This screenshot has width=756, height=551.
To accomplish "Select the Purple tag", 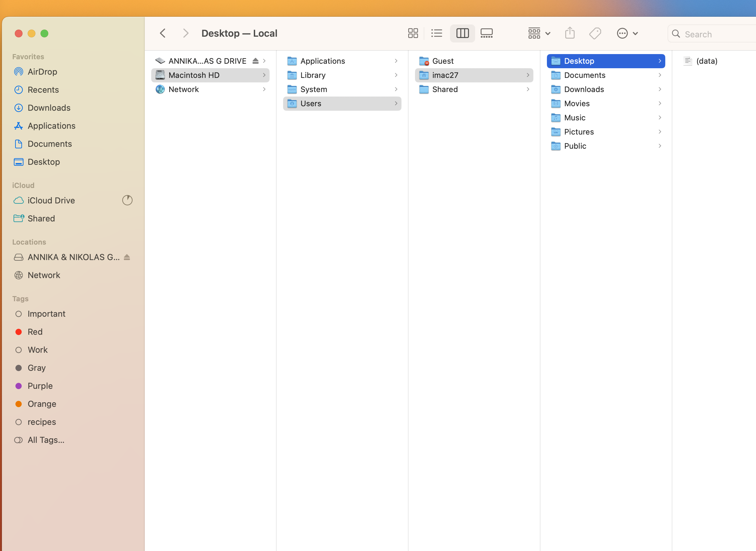I will (40, 386).
